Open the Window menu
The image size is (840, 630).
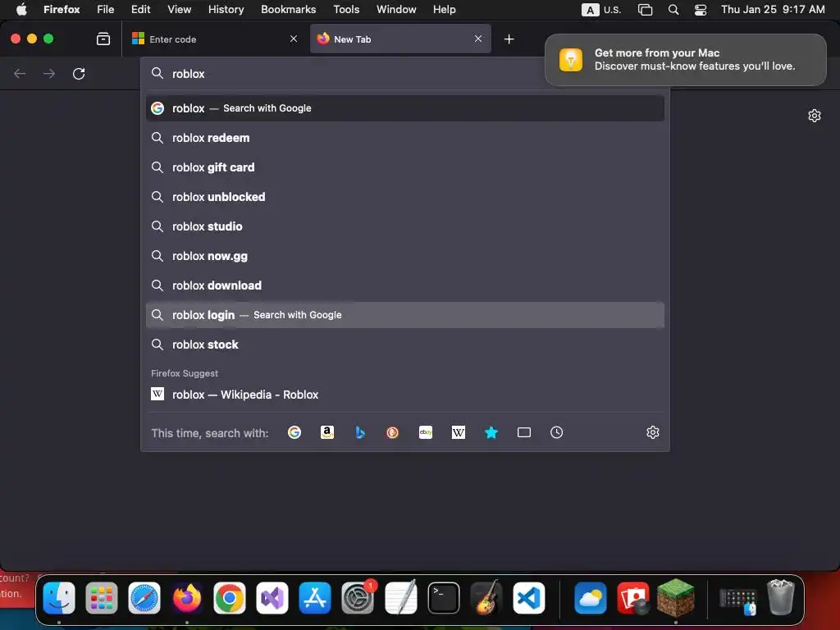[x=396, y=9]
